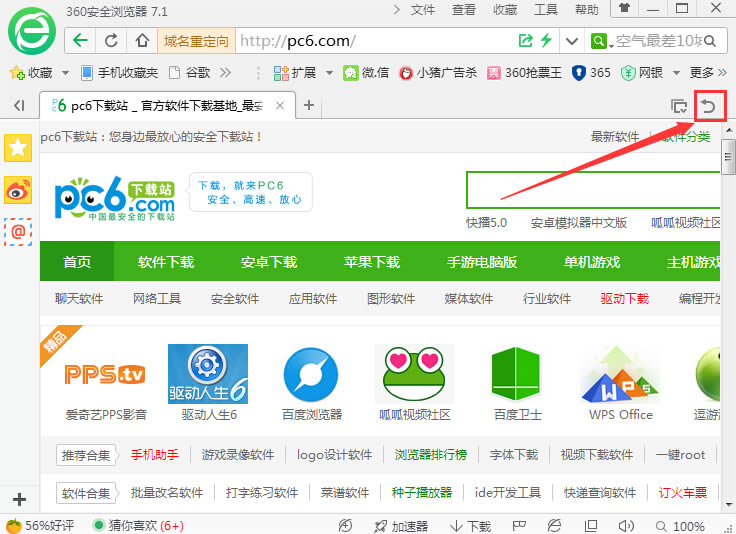Adjust page zoom 100% control
Screen dimensions: 736x534
pyautogui.click(x=680, y=526)
